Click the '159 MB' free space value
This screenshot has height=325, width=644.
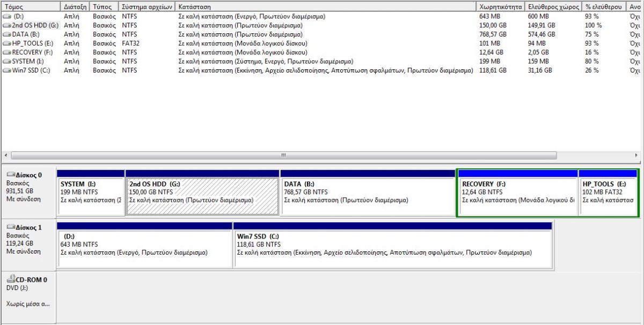pos(539,61)
